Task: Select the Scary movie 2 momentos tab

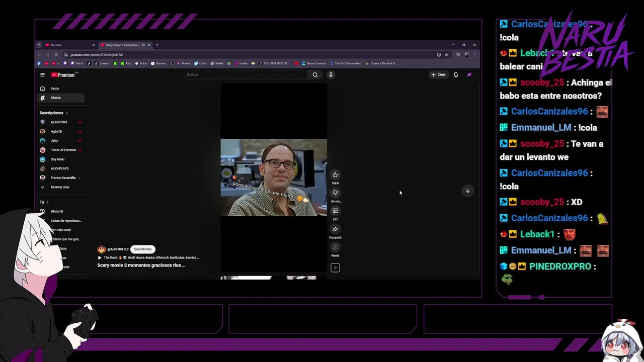Action: pos(122,45)
